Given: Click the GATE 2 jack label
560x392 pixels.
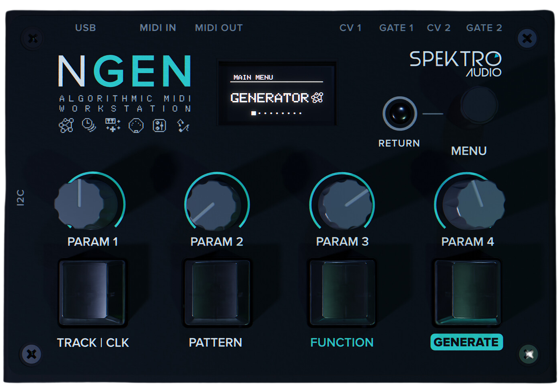Looking at the screenshot, I should pyautogui.click(x=484, y=28).
